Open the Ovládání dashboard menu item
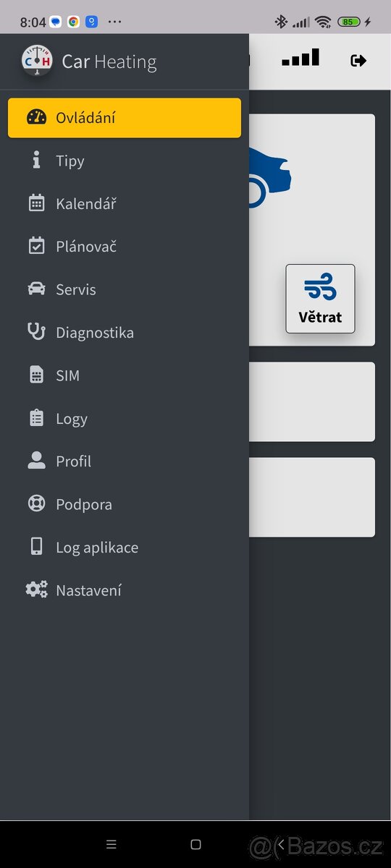The width and height of the screenshot is (391, 868). pos(125,118)
